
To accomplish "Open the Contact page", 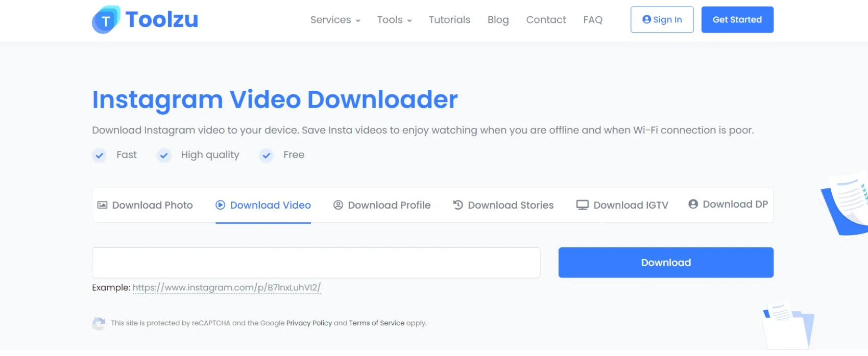I will coord(546,20).
